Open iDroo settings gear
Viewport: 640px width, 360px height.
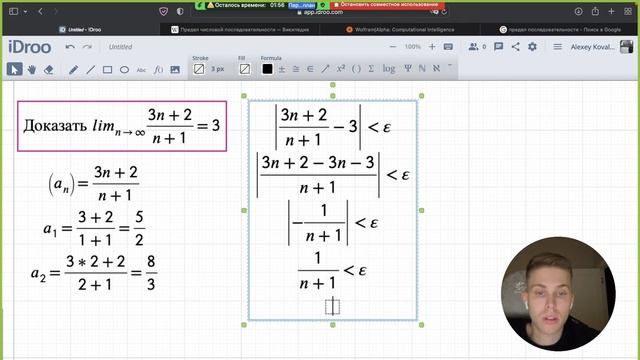pyautogui.click(x=532, y=47)
